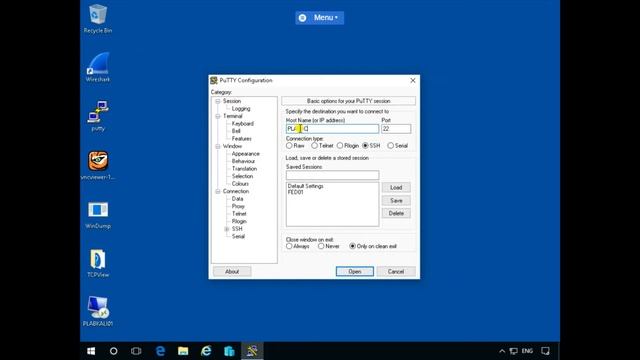Click the ENG language indicator
Image resolution: width=640 pixels, height=360 pixels.
(527, 351)
